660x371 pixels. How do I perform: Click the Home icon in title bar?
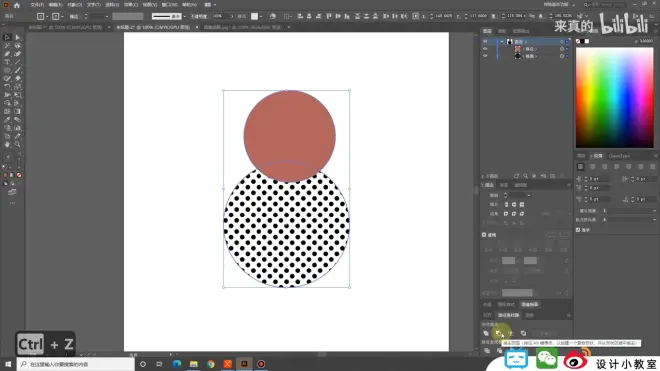click(17, 5)
